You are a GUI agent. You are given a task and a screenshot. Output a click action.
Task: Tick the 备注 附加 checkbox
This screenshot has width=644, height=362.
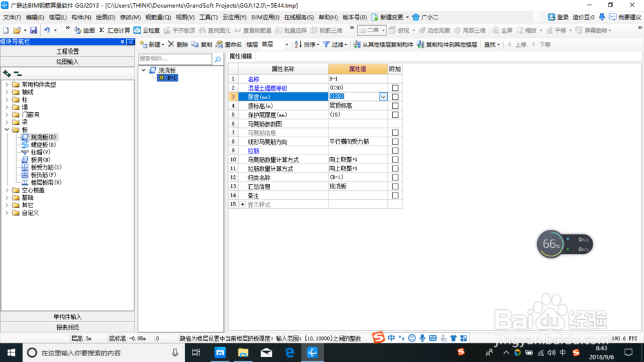tap(395, 196)
